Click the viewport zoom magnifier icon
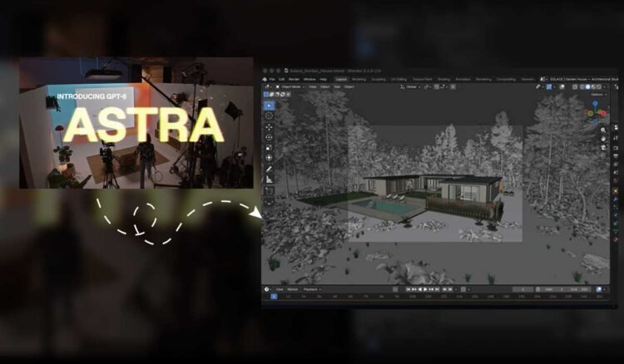Viewport: 624px width, 364px height. pos(603,130)
